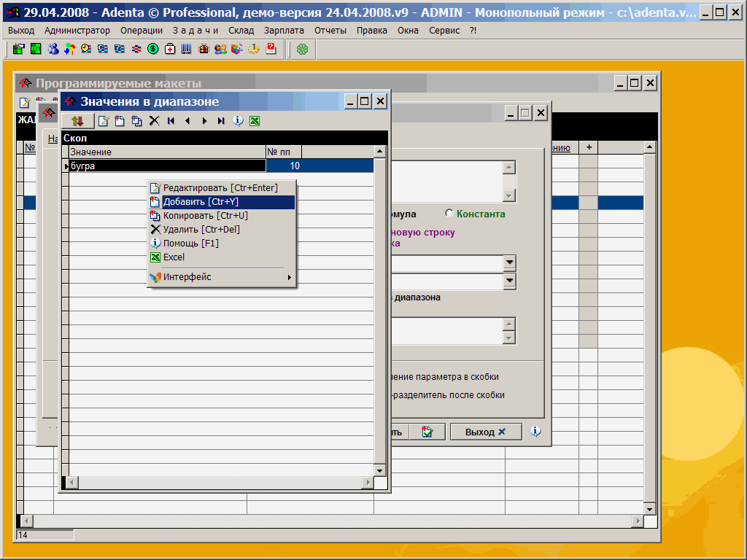
Task: Click the sort arrows button in the range values toolbar
Action: (77, 121)
